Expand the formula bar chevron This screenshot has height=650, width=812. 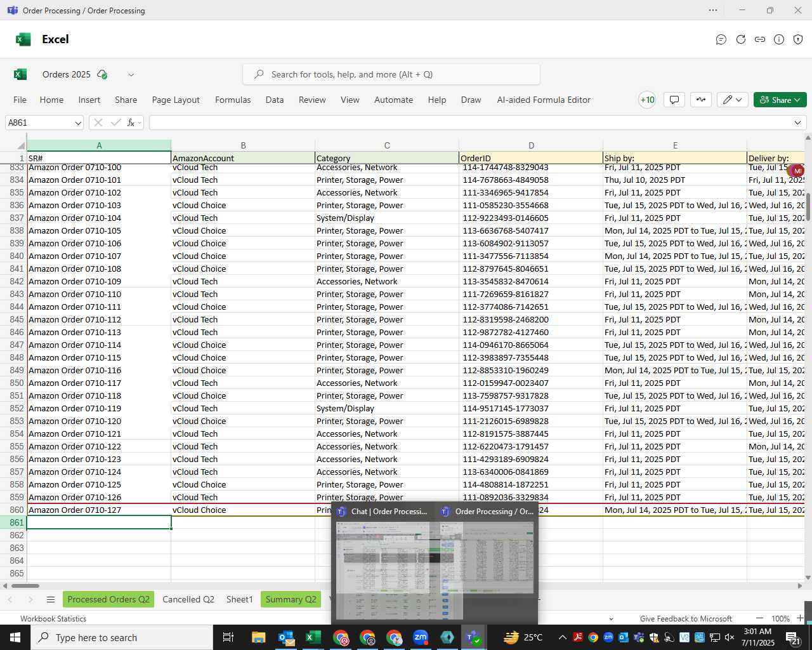point(797,123)
